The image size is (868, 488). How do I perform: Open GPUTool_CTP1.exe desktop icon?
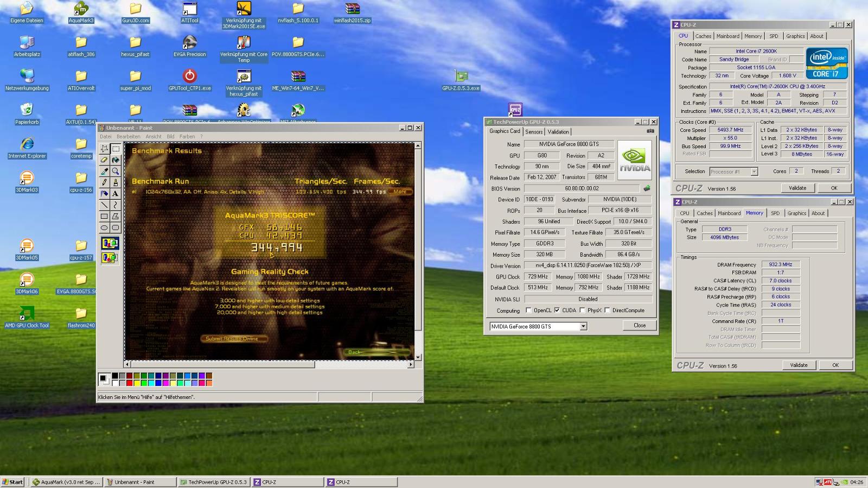coord(189,80)
